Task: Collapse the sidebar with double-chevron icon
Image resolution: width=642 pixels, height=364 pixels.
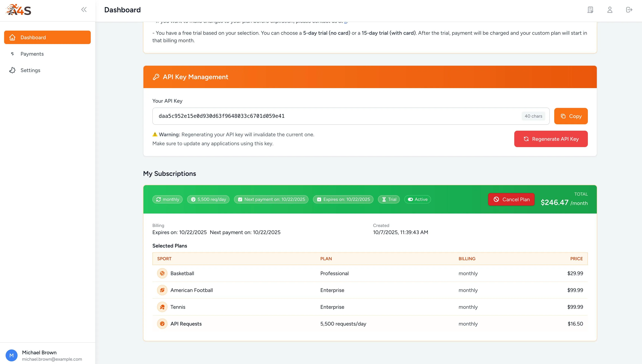Action: click(x=84, y=10)
